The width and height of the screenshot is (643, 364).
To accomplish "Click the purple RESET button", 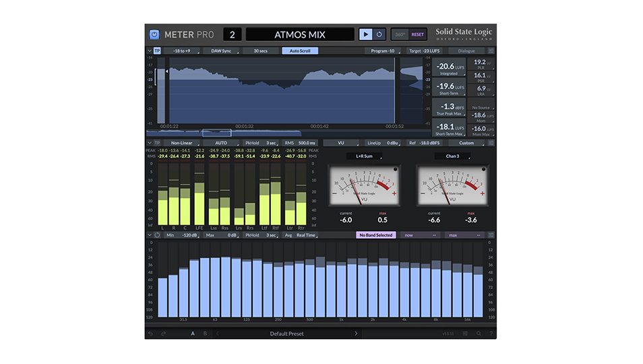I will point(417,34).
